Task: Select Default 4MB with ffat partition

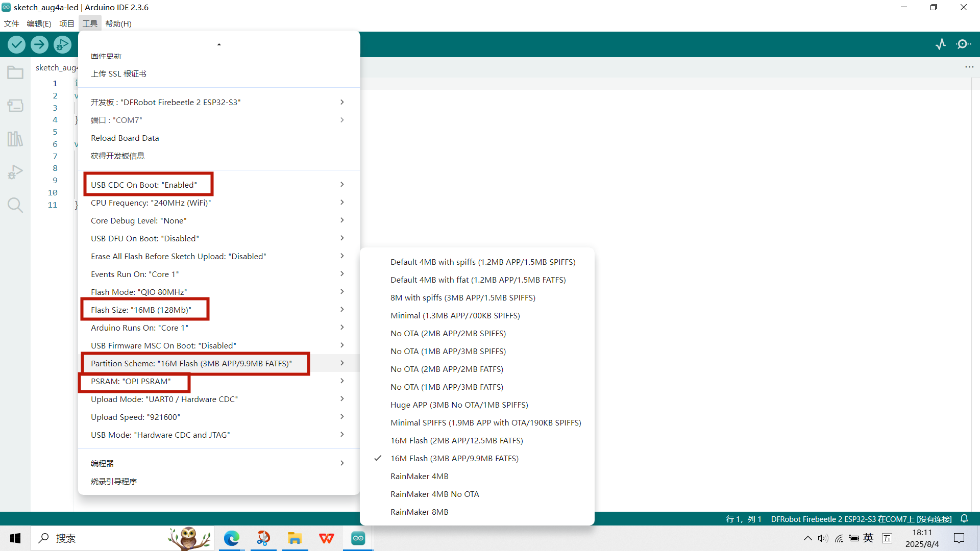Action: tap(477, 280)
